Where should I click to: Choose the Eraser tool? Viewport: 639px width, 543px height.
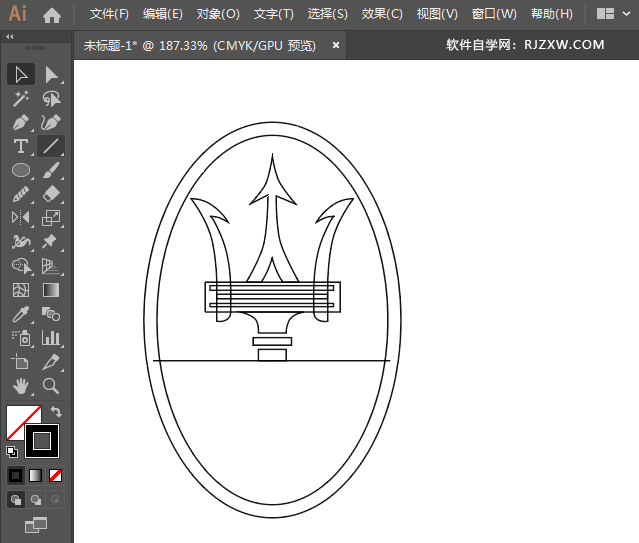point(51,194)
